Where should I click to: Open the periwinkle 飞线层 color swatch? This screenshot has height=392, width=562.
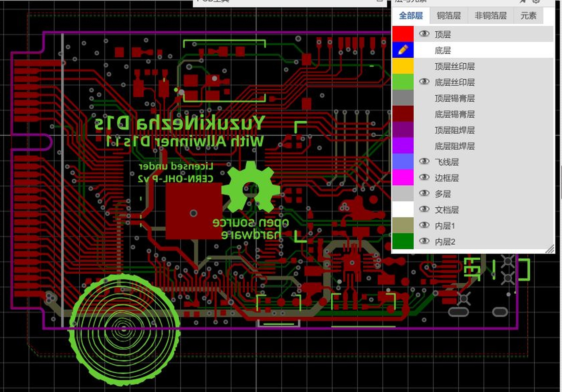pyautogui.click(x=403, y=161)
